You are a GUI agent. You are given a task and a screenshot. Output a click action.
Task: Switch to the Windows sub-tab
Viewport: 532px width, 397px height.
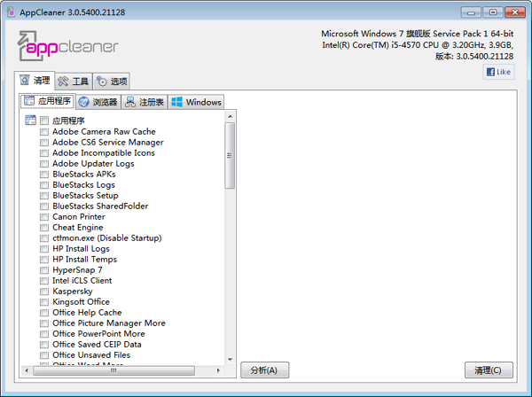[196, 102]
